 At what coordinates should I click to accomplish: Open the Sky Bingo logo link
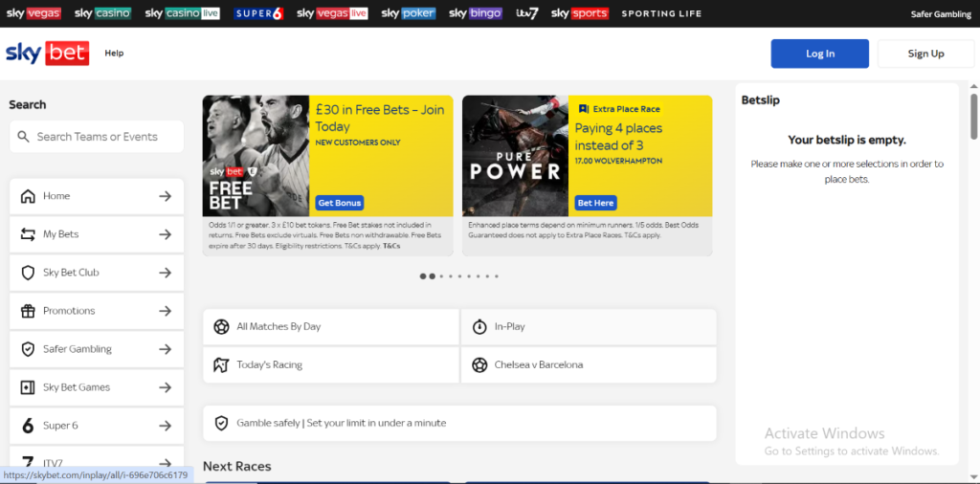tap(476, 13)
